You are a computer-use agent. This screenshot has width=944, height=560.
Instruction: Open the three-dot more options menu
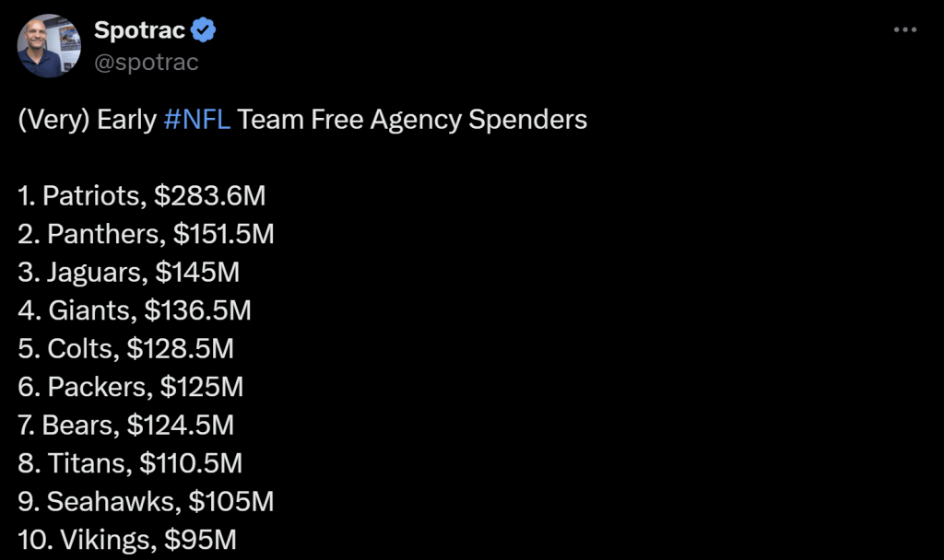click(905, 30)
